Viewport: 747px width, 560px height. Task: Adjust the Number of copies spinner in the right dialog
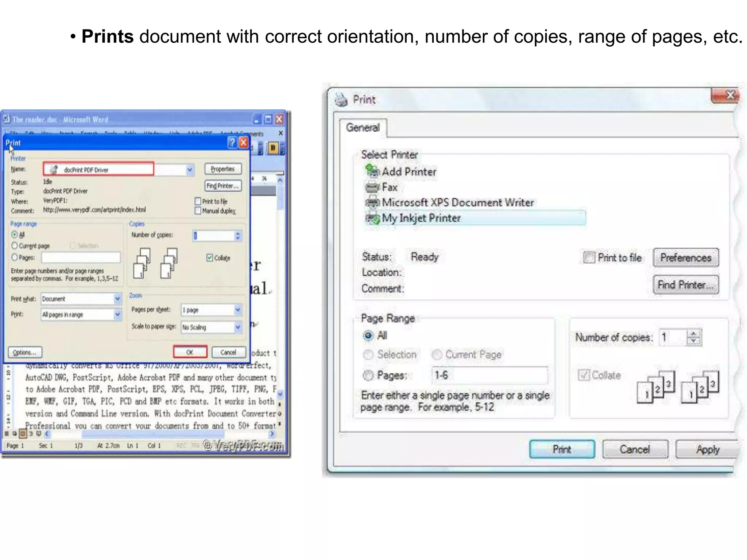point(694,337)
